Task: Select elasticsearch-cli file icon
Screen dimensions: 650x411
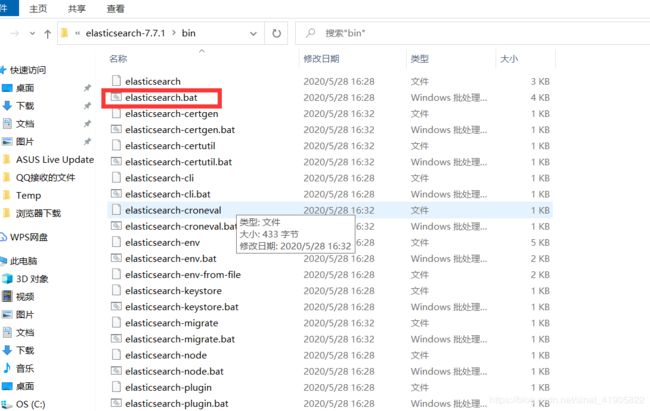Action: [116, 178]
